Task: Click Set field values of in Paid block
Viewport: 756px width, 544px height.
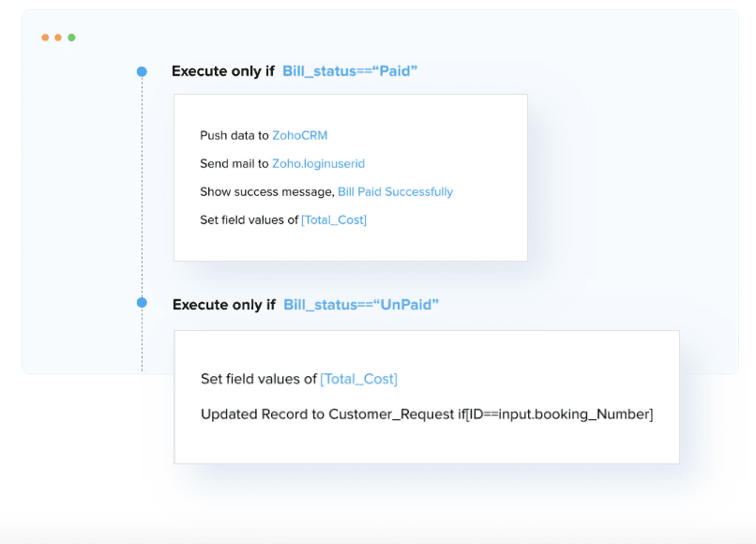Action: (249, 219)
